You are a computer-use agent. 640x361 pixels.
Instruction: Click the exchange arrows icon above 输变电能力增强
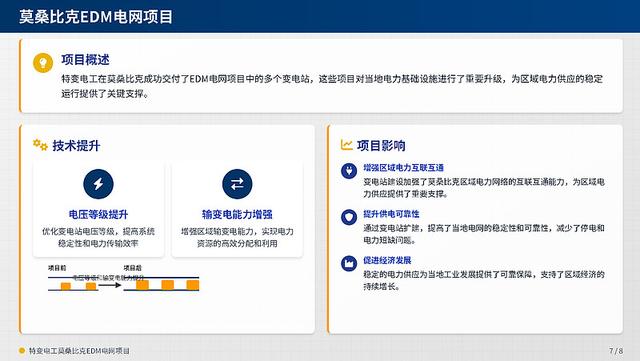[237, 184]
